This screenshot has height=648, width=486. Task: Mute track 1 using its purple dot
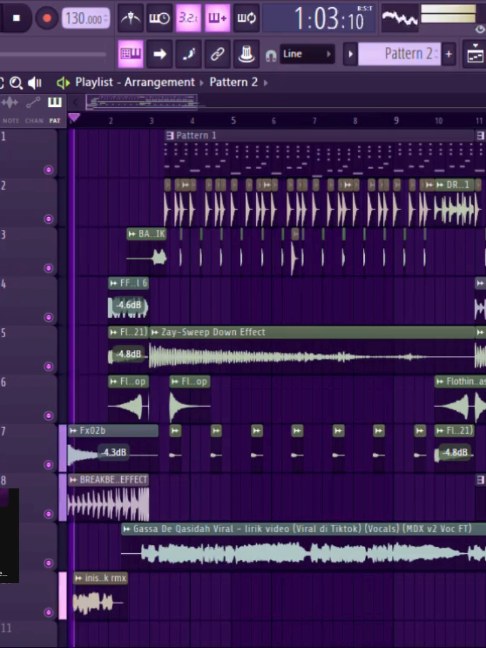48,170
